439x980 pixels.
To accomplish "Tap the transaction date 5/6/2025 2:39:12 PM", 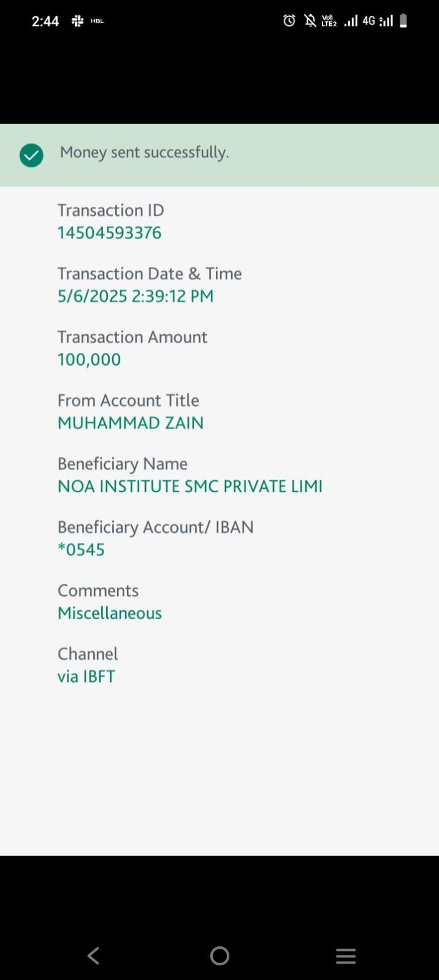I will [x=136, y=296].
